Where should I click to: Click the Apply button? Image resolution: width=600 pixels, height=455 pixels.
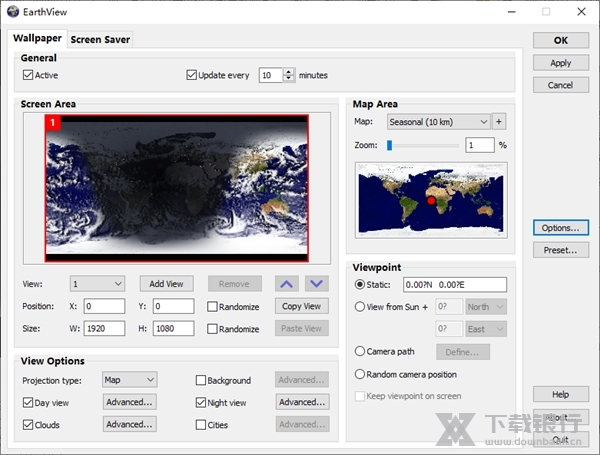click(x=561, y=63)
